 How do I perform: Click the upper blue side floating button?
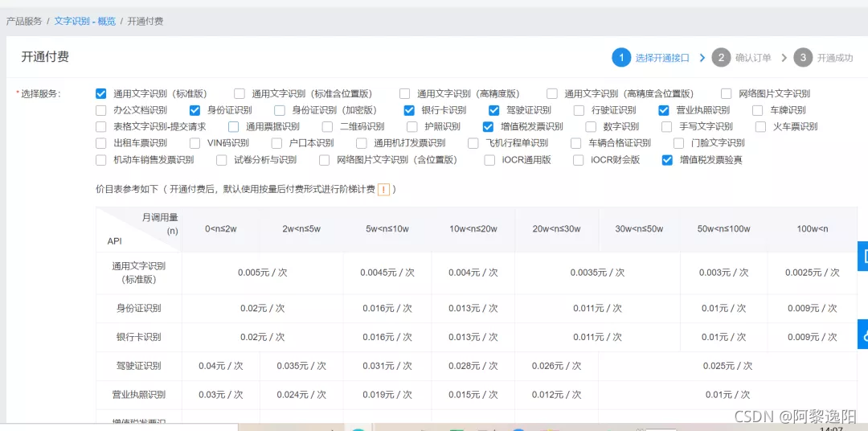pos(863,256)
